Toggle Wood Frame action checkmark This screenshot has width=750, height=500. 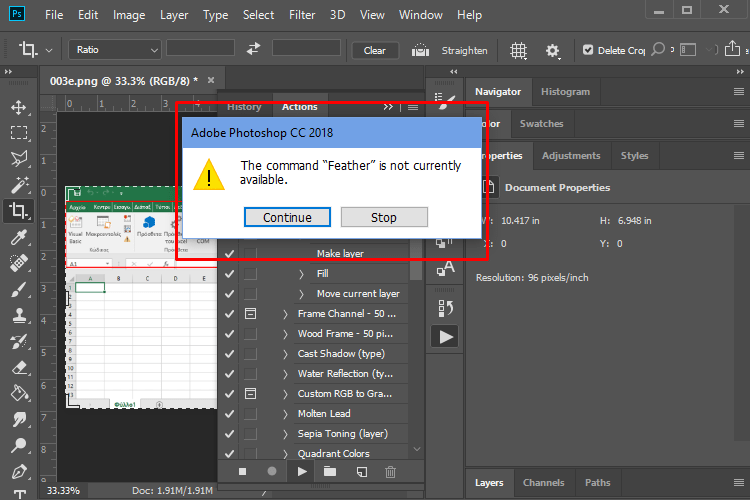[230, 334]
